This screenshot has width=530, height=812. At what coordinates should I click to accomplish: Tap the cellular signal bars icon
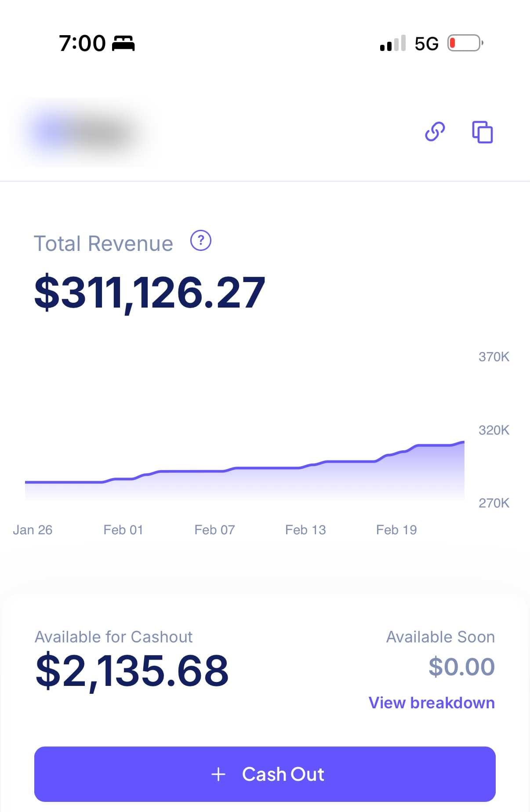[x=392, y=43]
